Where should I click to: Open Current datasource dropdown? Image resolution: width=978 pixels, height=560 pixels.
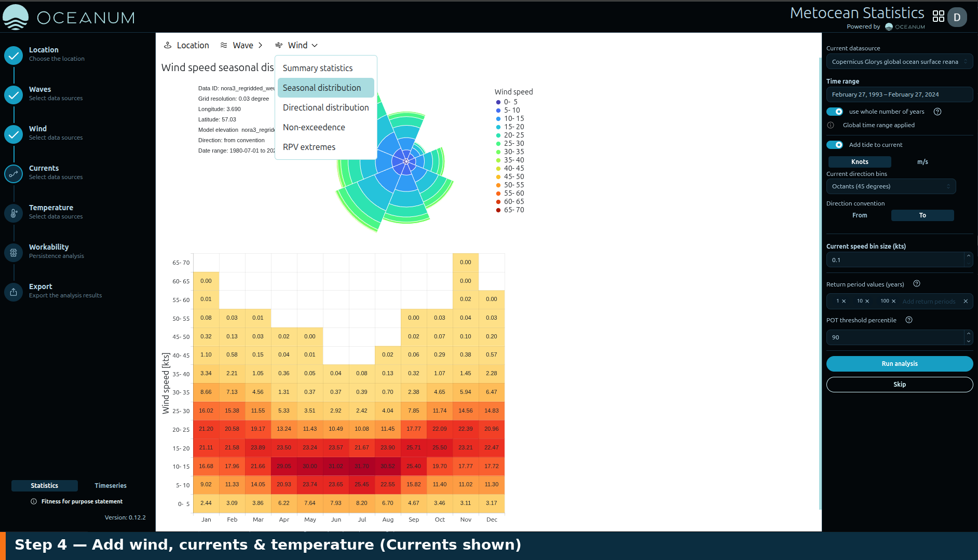(900, 62)
